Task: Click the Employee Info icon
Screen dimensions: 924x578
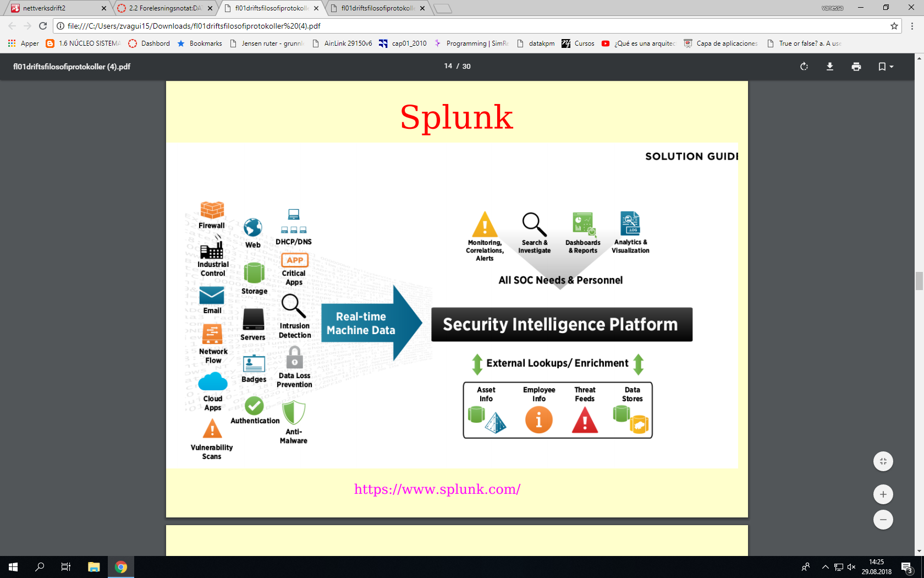Action: 539,420
